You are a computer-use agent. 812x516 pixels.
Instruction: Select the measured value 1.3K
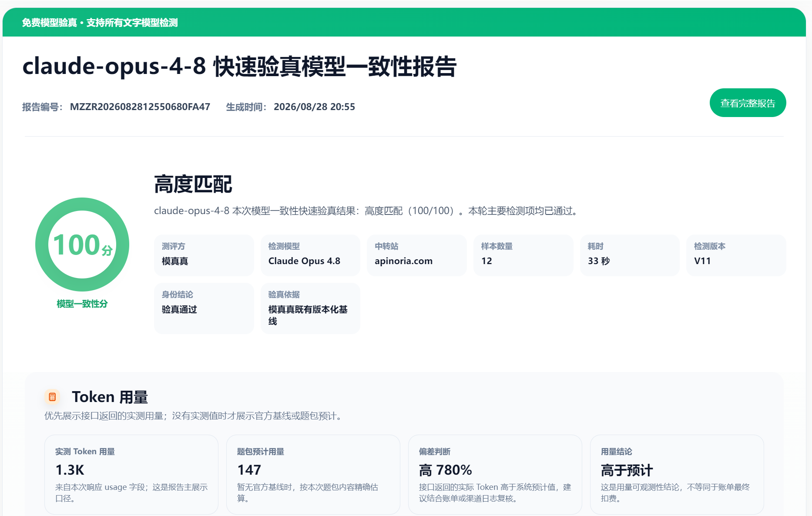coord(70,470)
